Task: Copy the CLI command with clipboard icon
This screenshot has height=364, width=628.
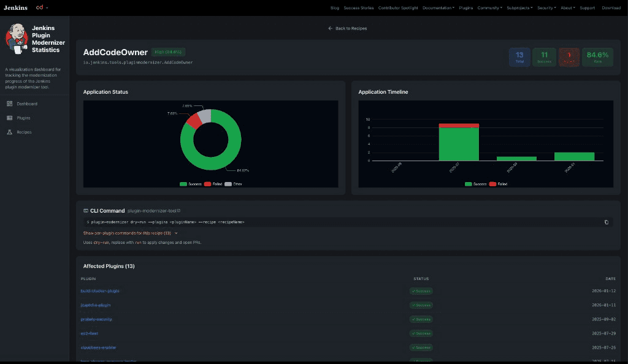Action: 607,222
